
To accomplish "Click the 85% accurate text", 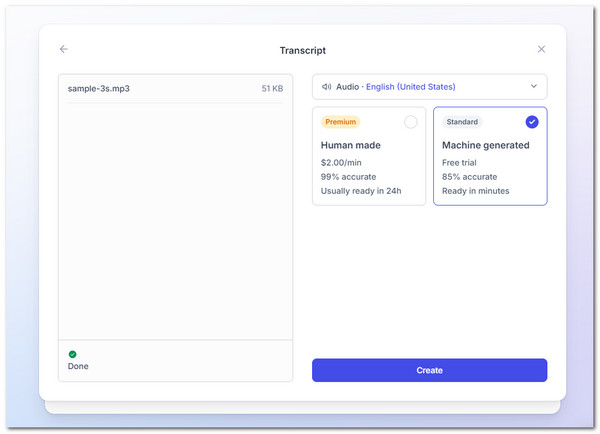I will [x=470, y=177].
